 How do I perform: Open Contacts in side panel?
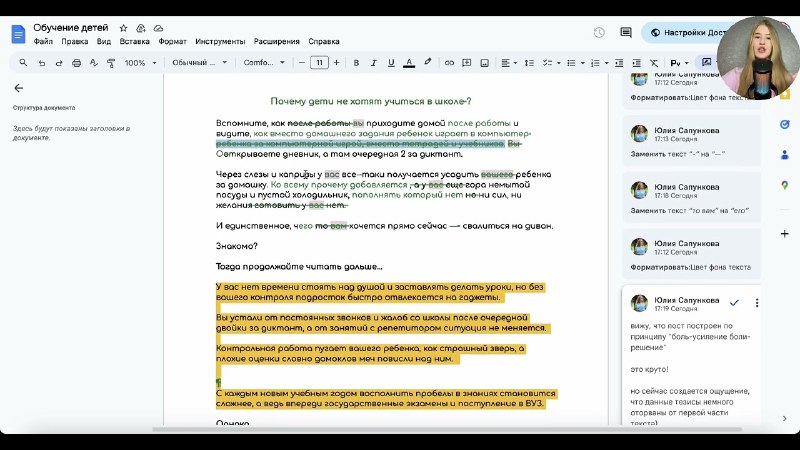(x=785, y=155)
